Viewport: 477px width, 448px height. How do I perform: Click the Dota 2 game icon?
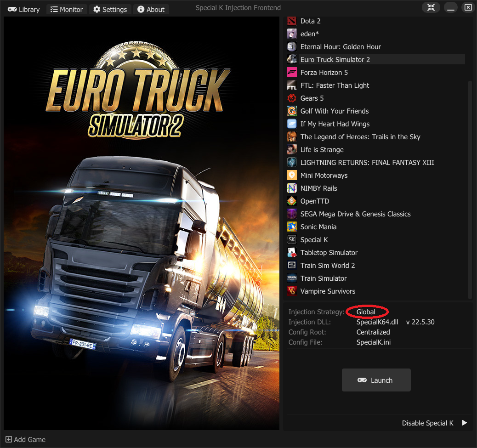tap(292, 21)
